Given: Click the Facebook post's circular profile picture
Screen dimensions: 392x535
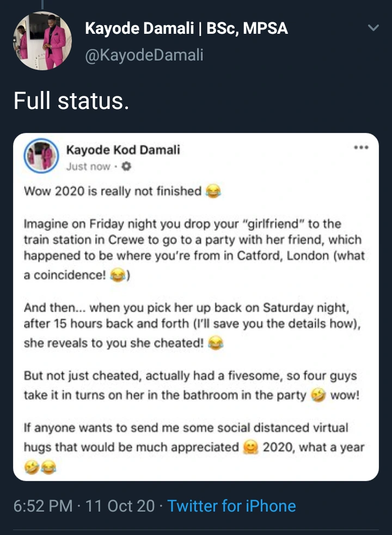Looking at the screenshot, I should [x=41, y=155].
